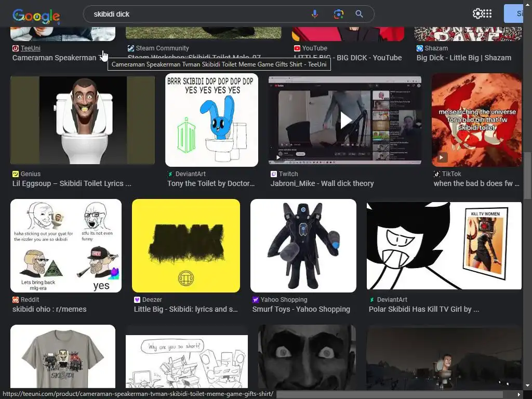
Task: Open TikTok 'when the bad b' link
Action: 476,183
